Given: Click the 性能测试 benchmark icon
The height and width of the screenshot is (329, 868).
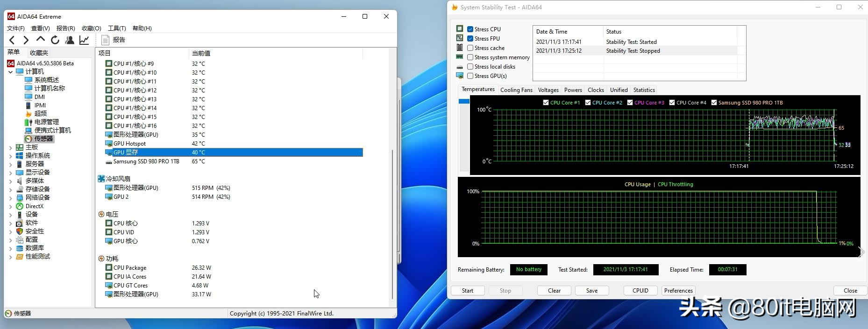Looking at the screenshot, I should click(x=20, y=256).
